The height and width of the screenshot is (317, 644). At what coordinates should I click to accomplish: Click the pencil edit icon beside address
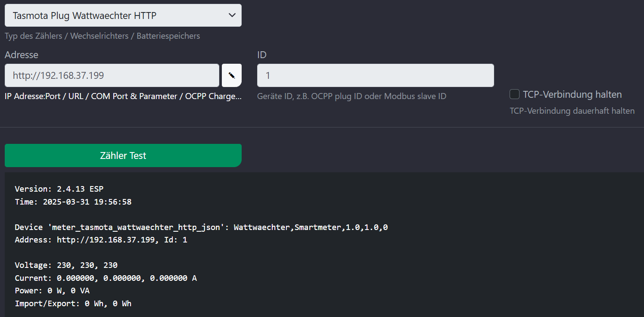point(232,75)
